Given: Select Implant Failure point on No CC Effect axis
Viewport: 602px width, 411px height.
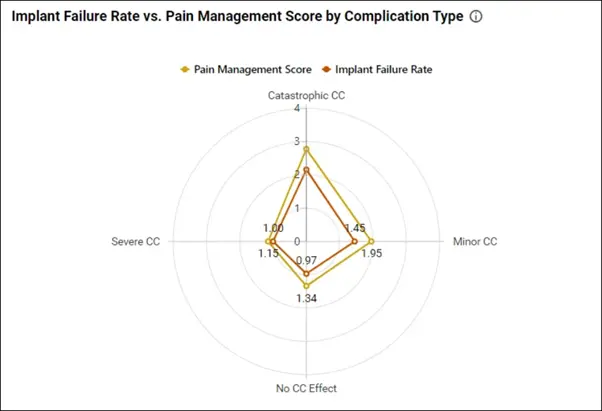Looking at the screenshot, I should coord(306,274).
